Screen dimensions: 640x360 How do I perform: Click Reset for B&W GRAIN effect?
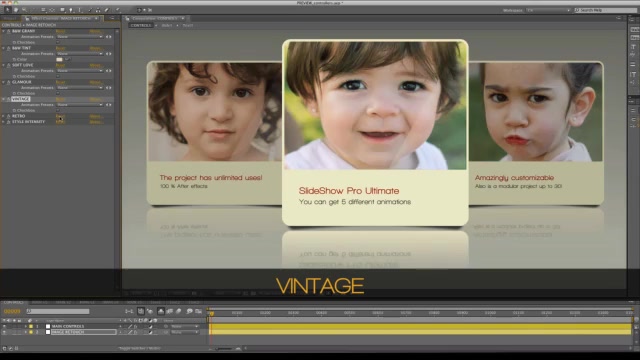60,31
